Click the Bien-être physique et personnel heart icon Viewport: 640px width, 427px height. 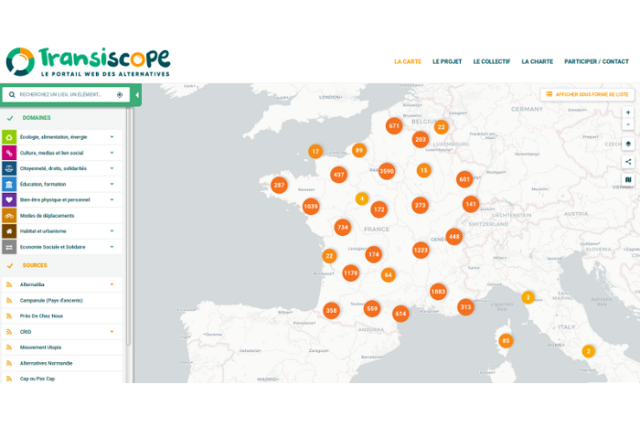(9, 200)
